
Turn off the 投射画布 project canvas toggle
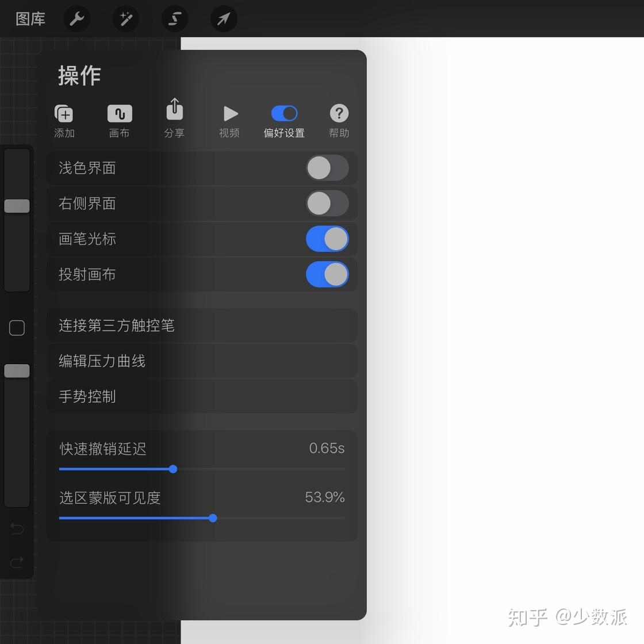click(327, 274)
